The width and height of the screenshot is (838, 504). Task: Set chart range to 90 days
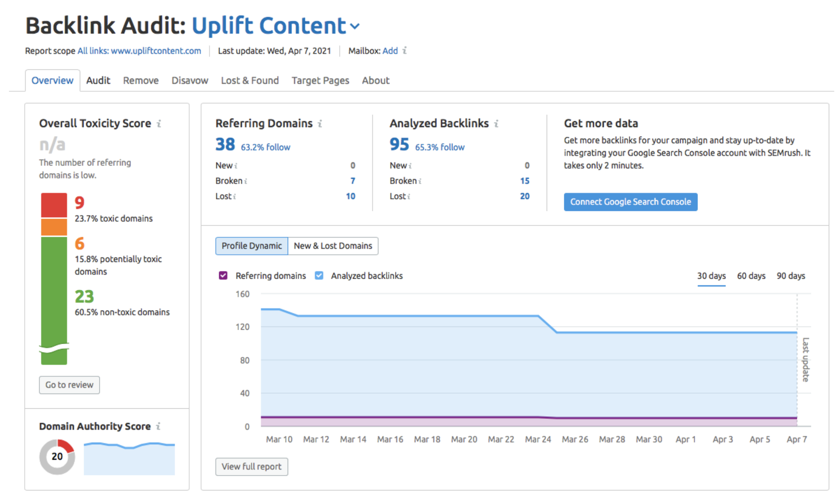(791, 276)
